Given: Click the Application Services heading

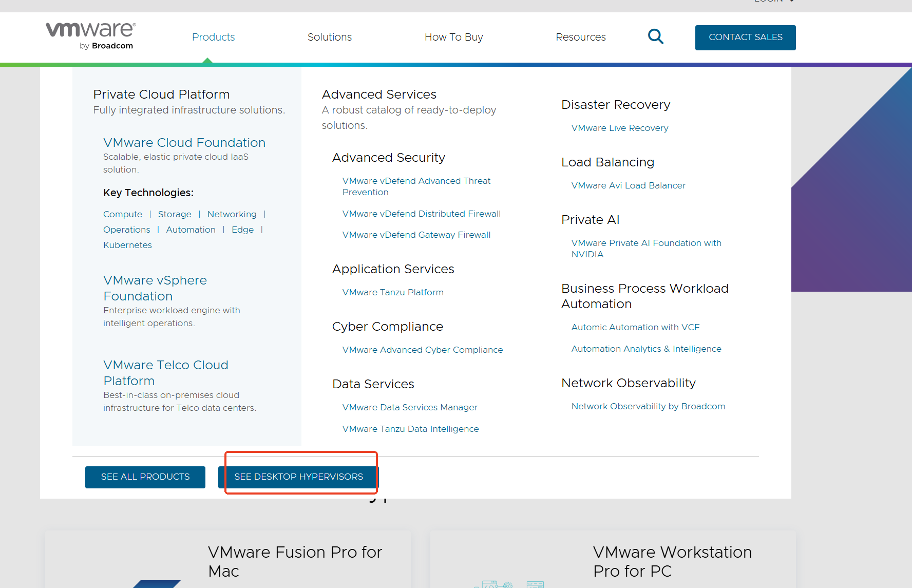Looking at the screenshot, I should pos(393,269).
